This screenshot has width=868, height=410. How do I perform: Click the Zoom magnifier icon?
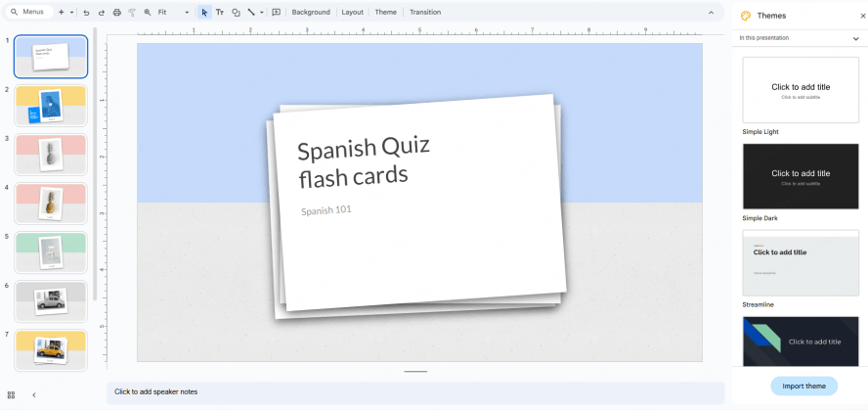(148, 12)
